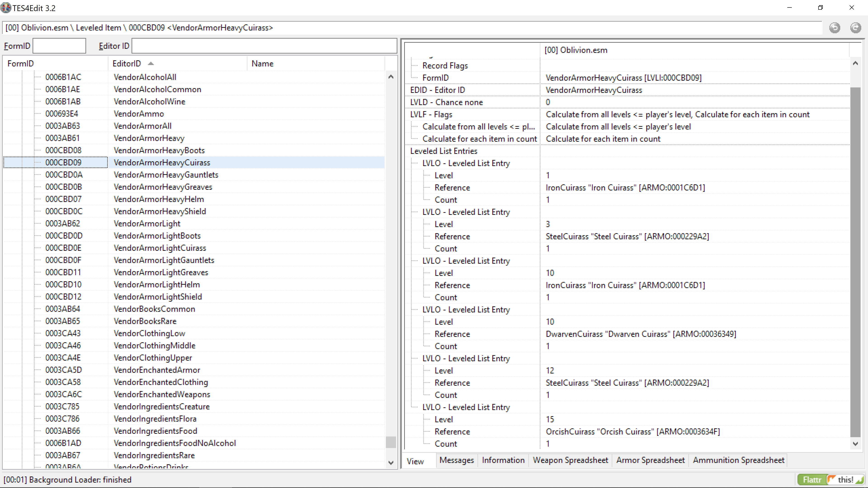Switch to the Armor Spreadsheet tab
The image size is (868, 488).
(x=650, y=460)
